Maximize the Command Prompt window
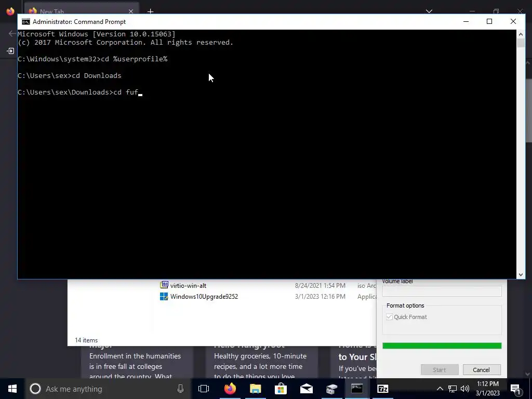The image size is (532, 399). click(489, 22)
